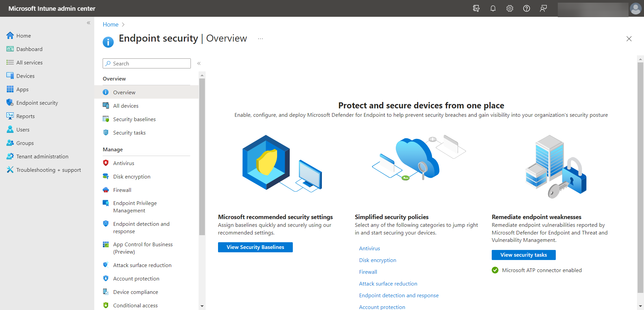
Task: Open the ellipsis more options beside title
Action: coord(260,39)
